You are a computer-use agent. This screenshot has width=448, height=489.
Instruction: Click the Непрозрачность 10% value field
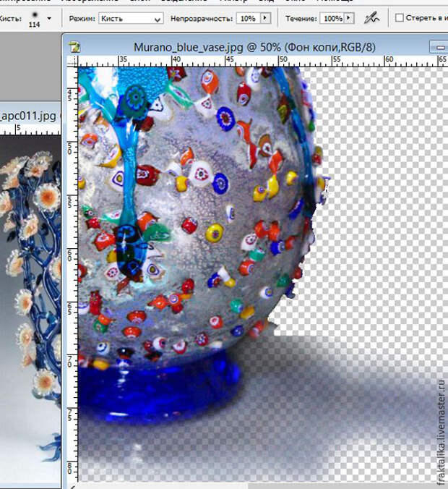pyautogui.click(x=247, y=18)
